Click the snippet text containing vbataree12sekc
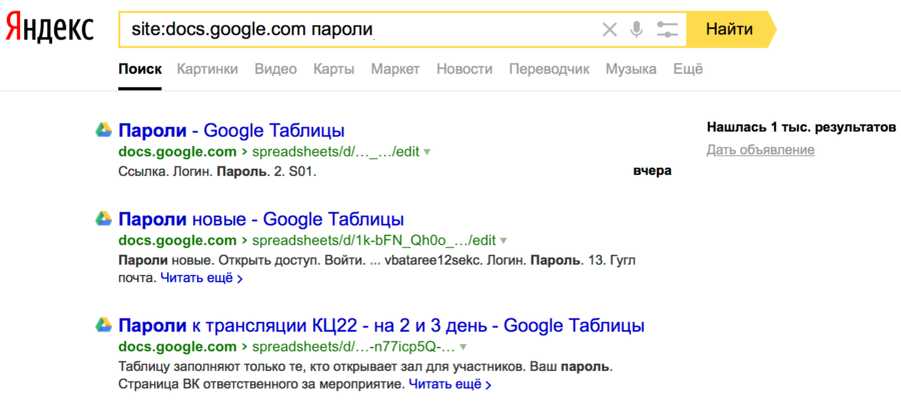 point(377,269)
